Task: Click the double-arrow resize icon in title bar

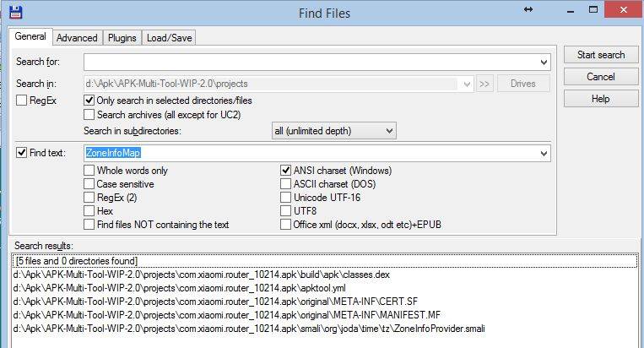Action: pyautogui.click(x=528, y=10)
